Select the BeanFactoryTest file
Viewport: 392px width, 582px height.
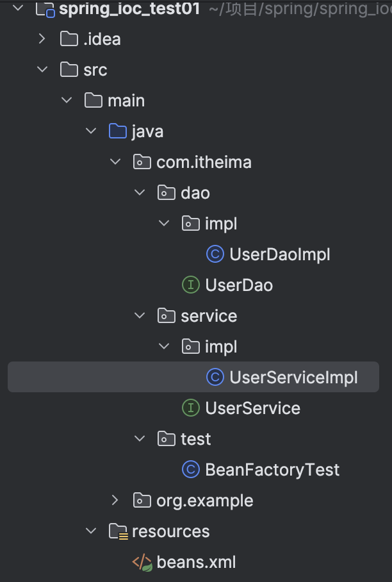[x=261, y=470]
